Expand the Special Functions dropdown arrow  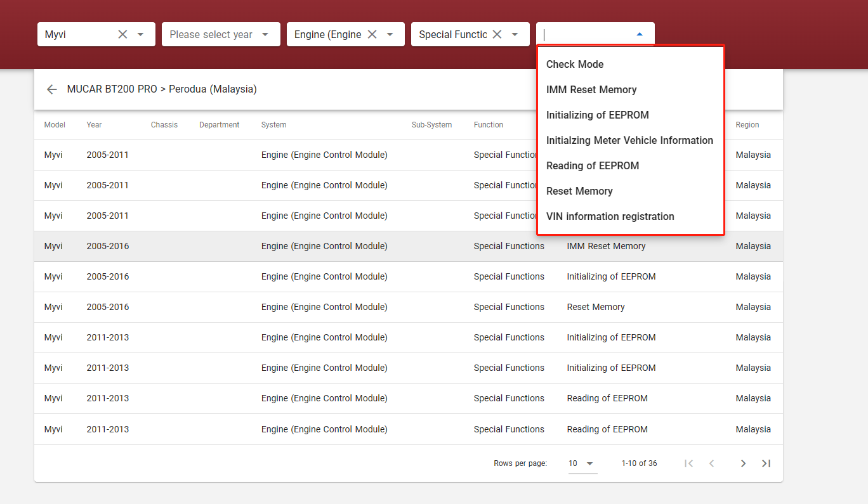click(x=515, y=34)
